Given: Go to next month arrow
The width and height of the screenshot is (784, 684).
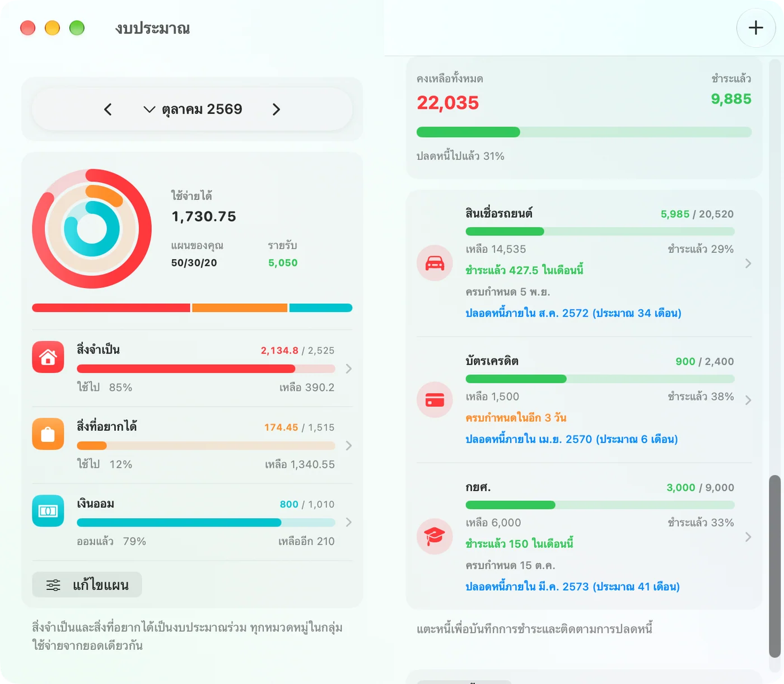Looking at the screenshot, I should [x=276, y=109].
